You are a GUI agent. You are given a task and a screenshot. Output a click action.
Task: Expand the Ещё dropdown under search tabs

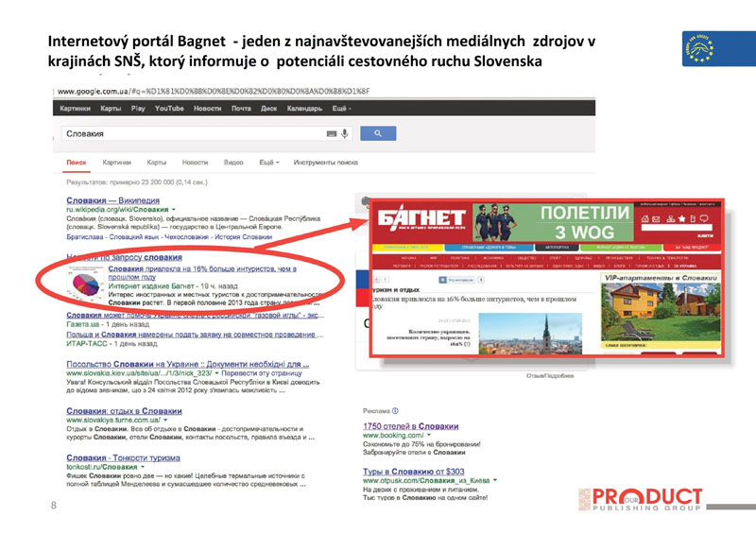tap(270, 163)
